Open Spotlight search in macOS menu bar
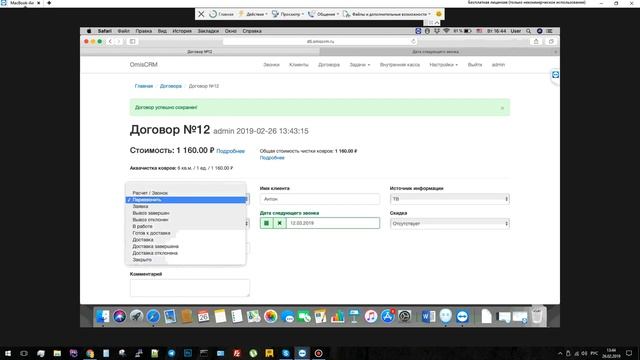Viewport: 640px width, 360px height. tap(528, 31)
